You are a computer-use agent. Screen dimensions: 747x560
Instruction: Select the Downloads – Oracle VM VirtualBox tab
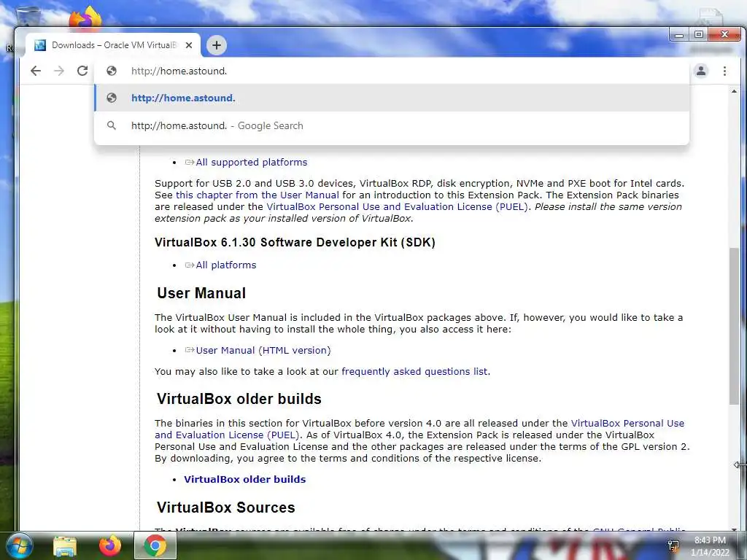113,45
